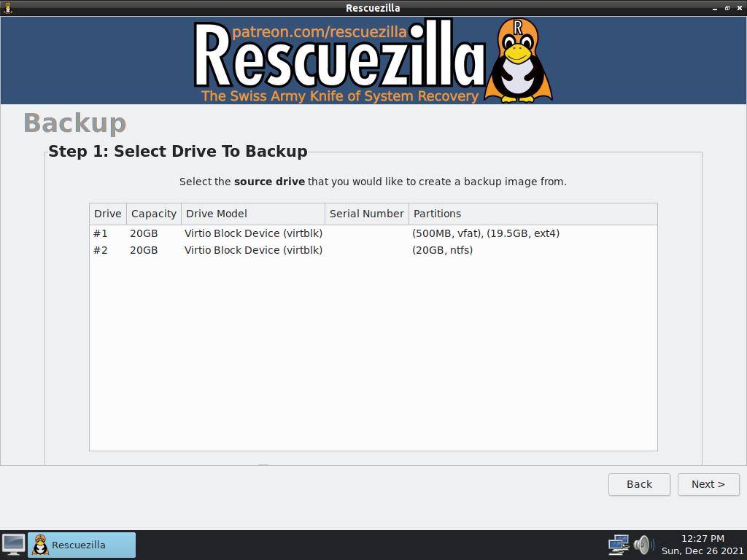
Task: Click drive #2 Virtio Block Device model
Action: coord(253,250)
